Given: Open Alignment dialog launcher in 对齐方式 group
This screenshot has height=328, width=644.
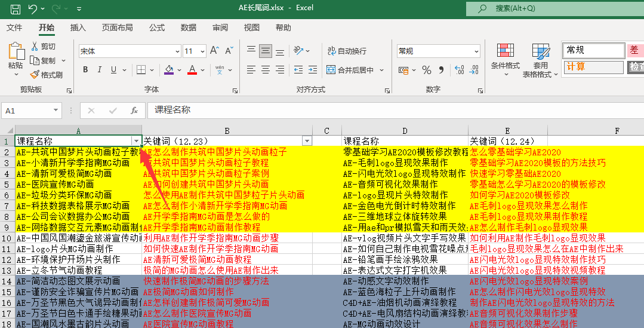Looking at the screenshot, I should [387, 90].
